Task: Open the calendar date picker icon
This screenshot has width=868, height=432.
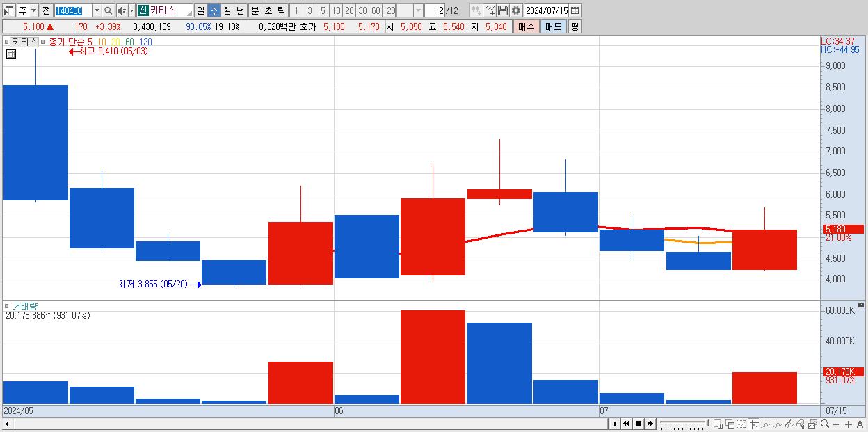Action: (575, 10)
